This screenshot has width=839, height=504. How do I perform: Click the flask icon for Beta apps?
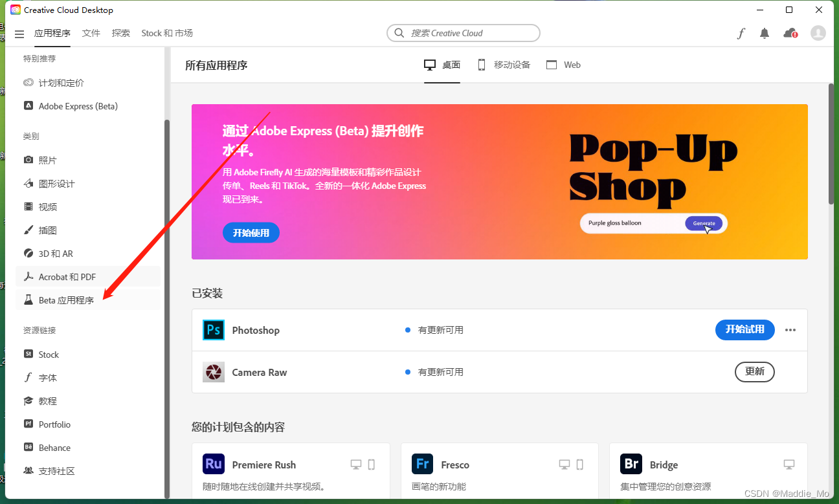tap(28, 300)
